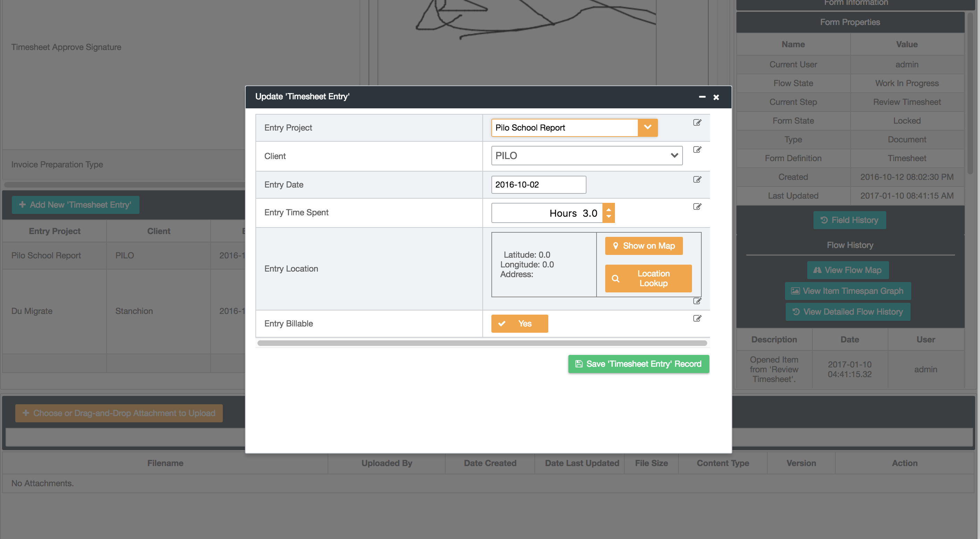Decrease hours with the spinner down arrow

[x=609, y=217]
